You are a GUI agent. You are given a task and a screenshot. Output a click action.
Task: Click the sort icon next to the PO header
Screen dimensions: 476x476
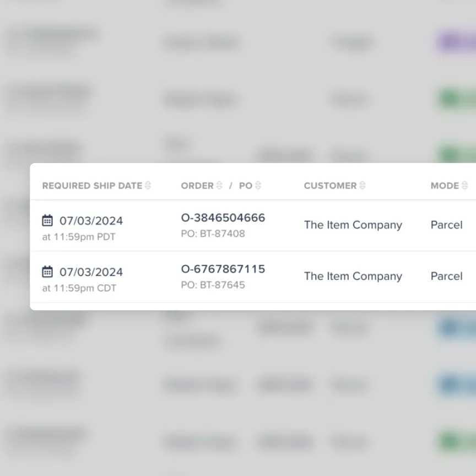pyautogui.click(x=258, y=186)
